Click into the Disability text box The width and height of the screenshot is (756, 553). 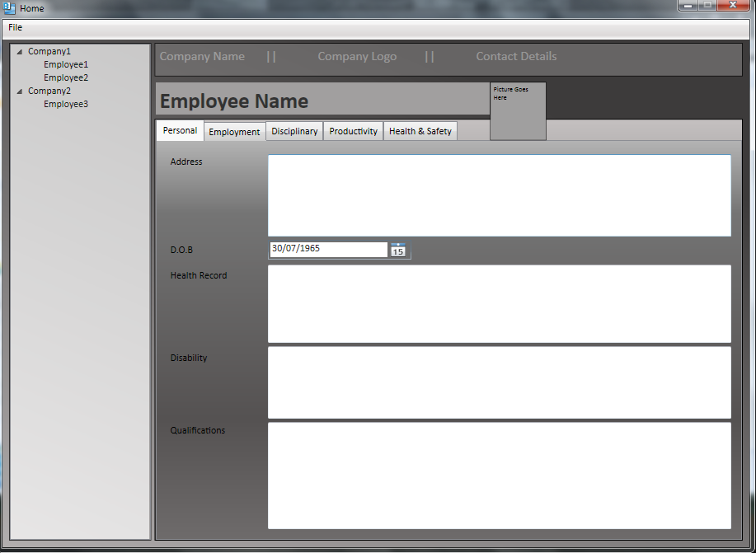[499, 382]
